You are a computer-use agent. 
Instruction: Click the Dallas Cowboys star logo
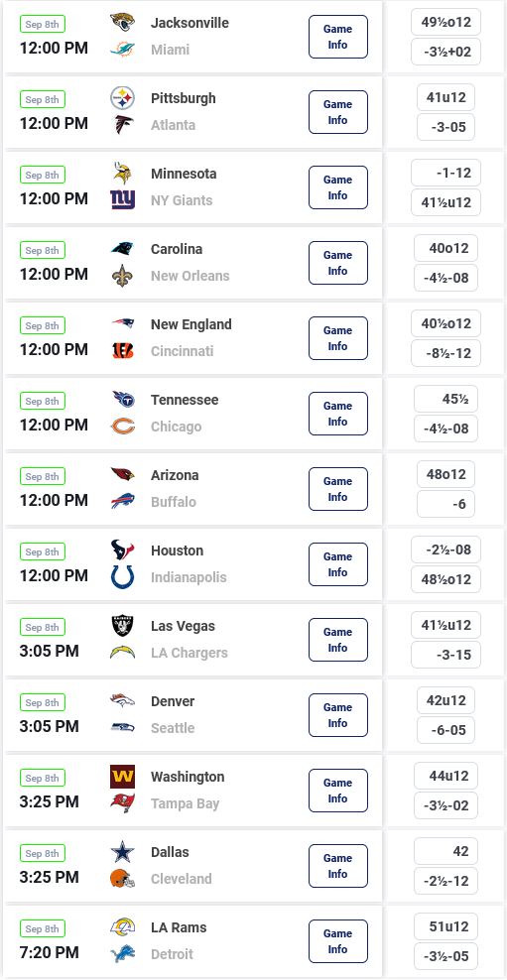pos(122,852)
